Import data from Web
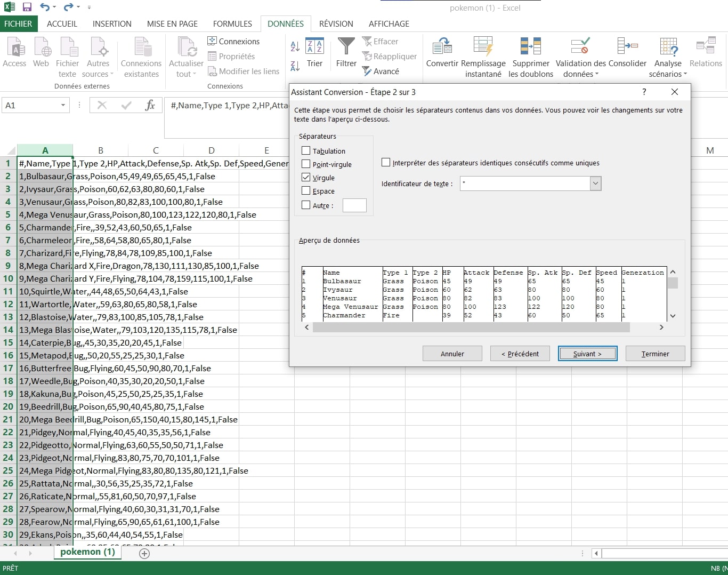Viewport: 728px width, 575px height. [x=41, y=52]
